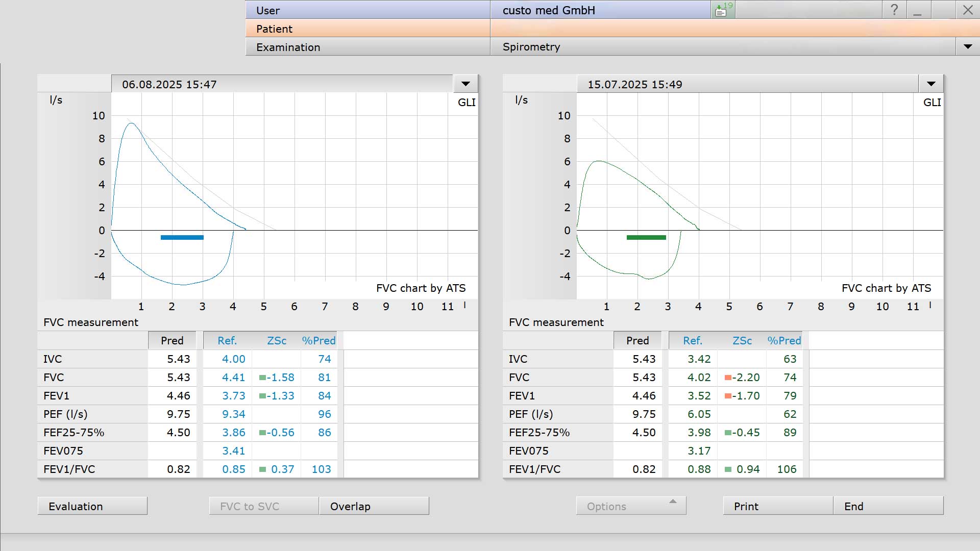Select the Examination menu row

coord(367,47)
